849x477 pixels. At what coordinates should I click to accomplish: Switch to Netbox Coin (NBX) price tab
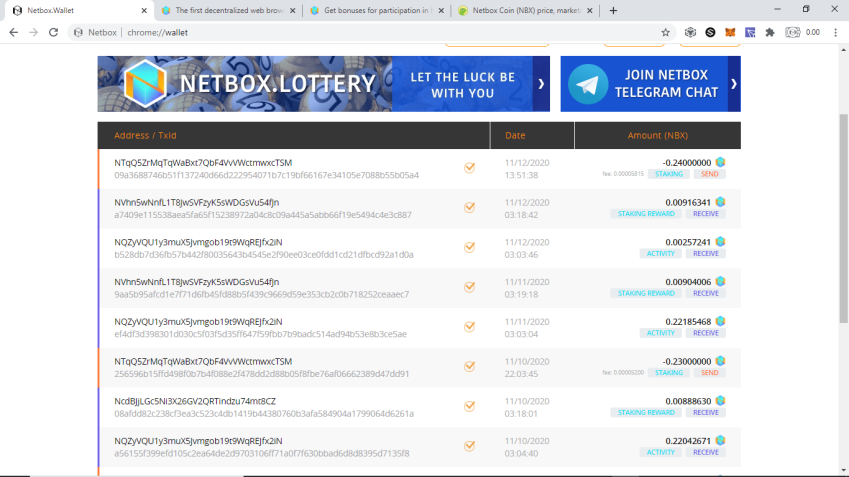(x=523, y=10)
